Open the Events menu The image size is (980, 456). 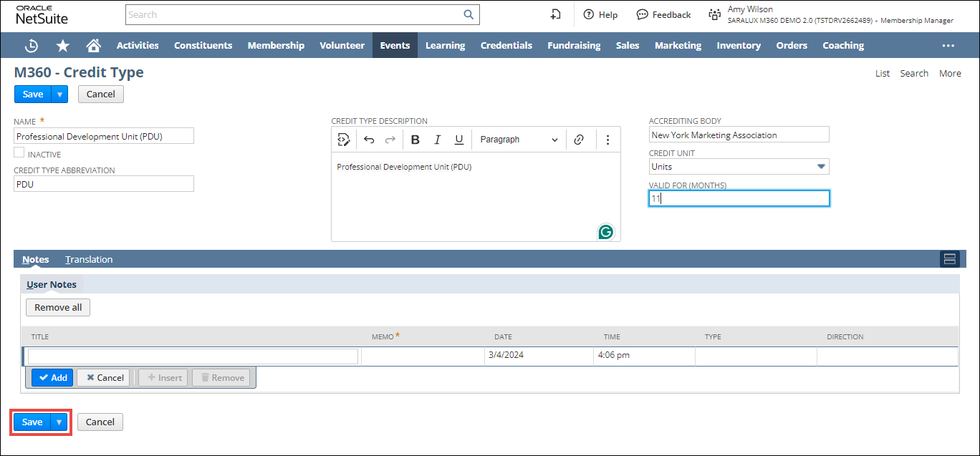395,46
